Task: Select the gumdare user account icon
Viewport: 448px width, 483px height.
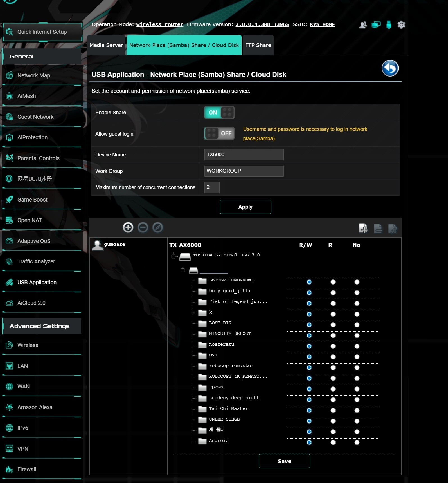Action: pos(97,245)
